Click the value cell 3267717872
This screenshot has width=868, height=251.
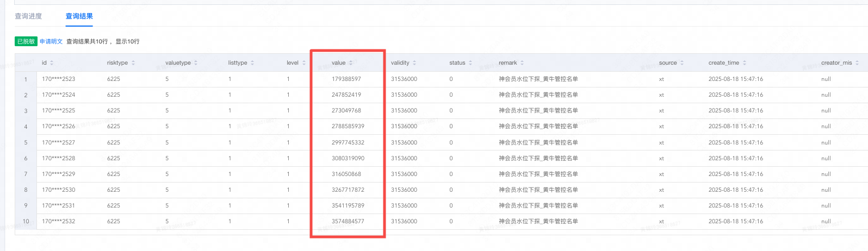348,190
